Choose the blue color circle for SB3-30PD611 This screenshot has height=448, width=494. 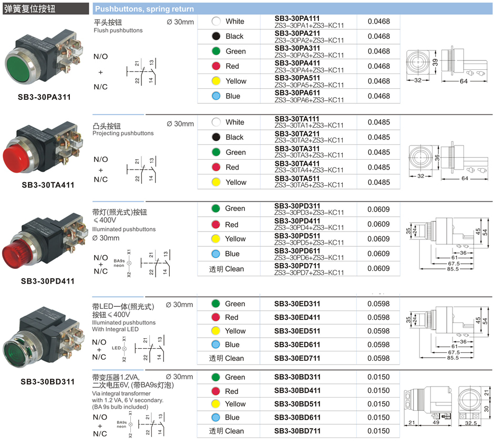pyautogui.click(x=216, y=254)
